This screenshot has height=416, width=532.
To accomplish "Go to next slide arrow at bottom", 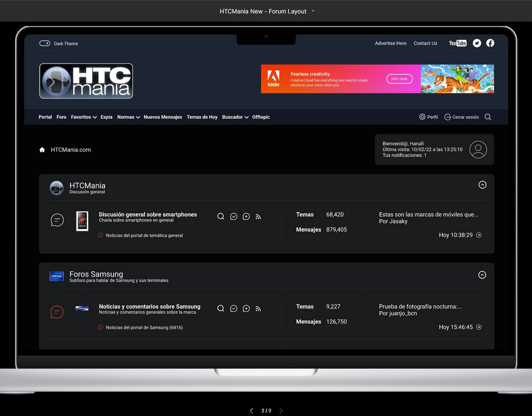I will 281,411.
